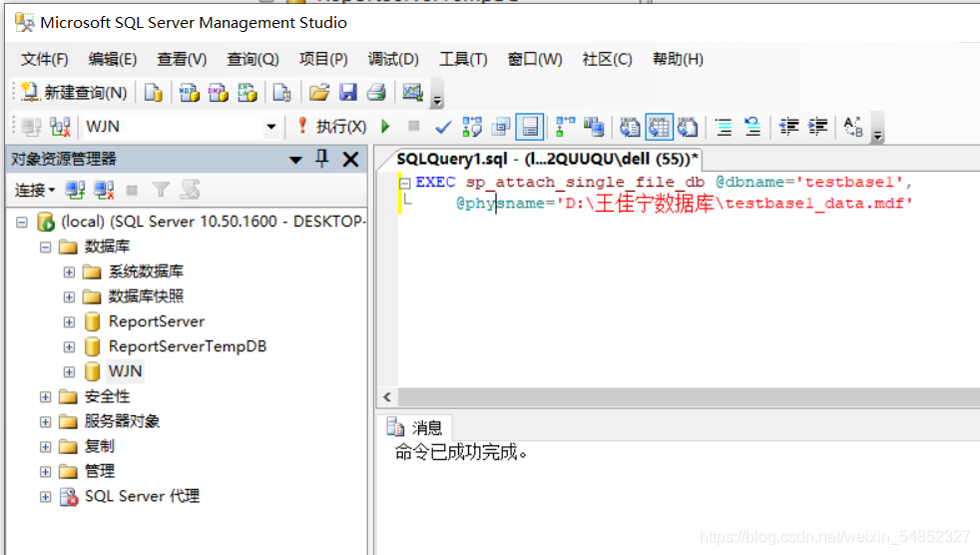Click Object Explorer disconnect icon
Viewport: 980px width, 555px height.
point(104,190)
